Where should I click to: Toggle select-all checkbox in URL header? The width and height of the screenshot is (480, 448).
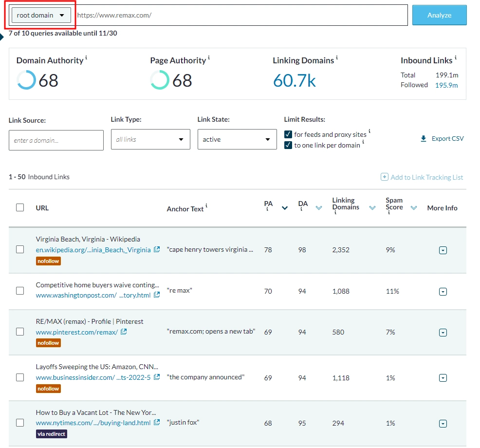click(x=20, y=207)
